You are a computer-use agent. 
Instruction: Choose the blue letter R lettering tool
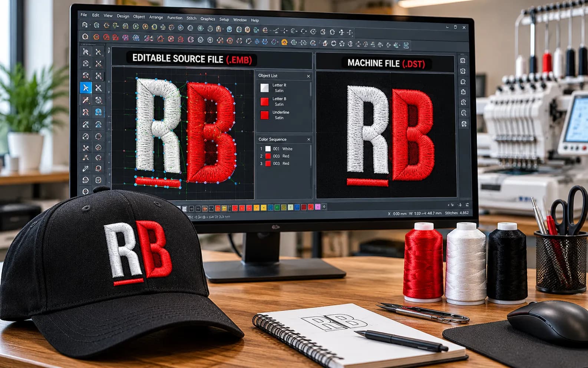(98, 112)
